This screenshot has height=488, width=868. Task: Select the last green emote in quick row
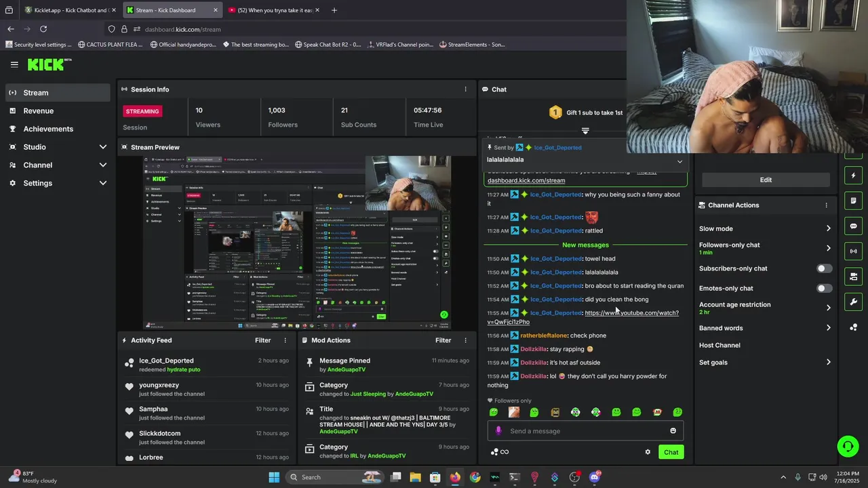677,412
